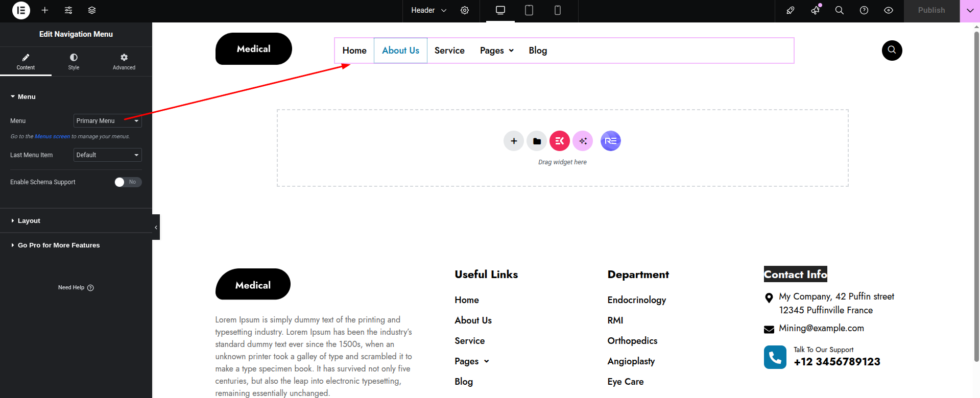Open the Add Element plus icon
980x398 pixels.
coord(45,10)
